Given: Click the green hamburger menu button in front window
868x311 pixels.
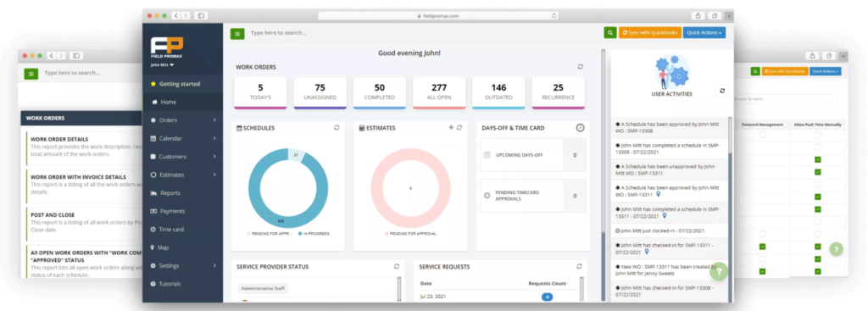Looking at the screenshot, I should (237, 34).
